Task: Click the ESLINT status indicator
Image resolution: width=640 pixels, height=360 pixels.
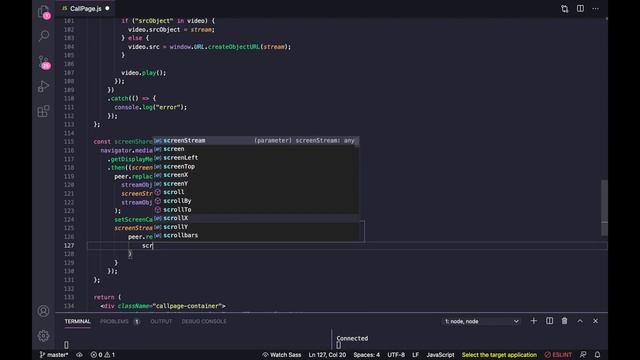Action: (x=558, y=355)
